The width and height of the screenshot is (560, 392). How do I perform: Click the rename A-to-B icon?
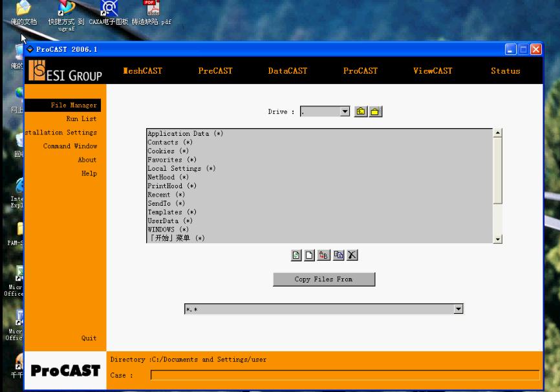coord(323,255)
